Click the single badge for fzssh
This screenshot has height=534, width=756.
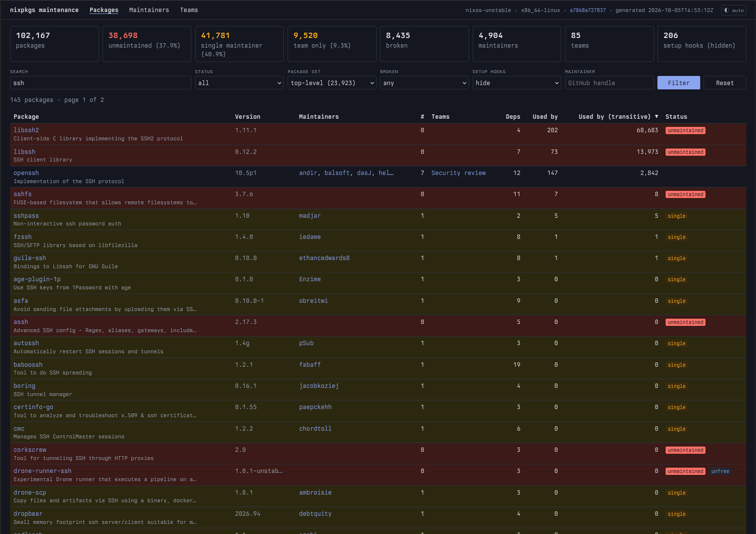tap(677, 237)
